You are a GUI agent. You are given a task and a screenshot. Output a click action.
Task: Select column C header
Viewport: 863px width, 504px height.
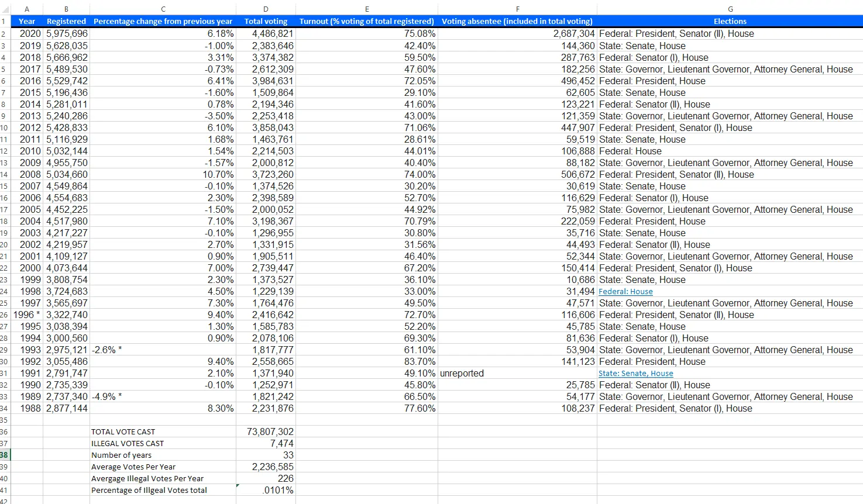click(x=163, y=9)
